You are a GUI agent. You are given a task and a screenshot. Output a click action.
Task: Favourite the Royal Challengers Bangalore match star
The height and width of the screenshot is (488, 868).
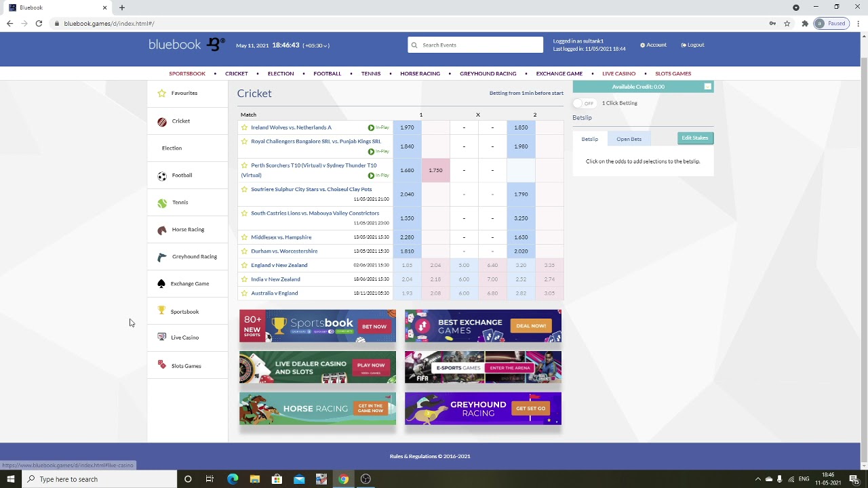tap(244, 142)
